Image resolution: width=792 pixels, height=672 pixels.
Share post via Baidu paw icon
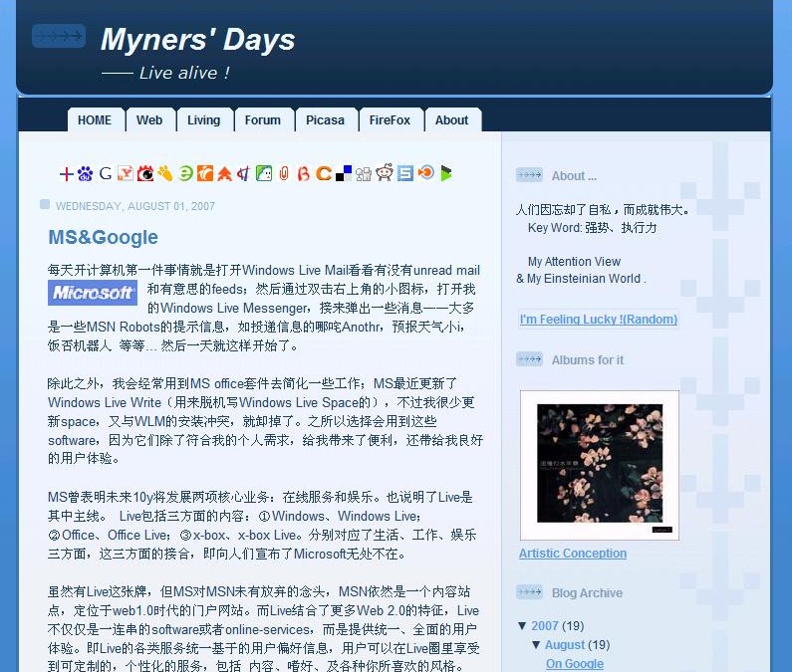85,173
